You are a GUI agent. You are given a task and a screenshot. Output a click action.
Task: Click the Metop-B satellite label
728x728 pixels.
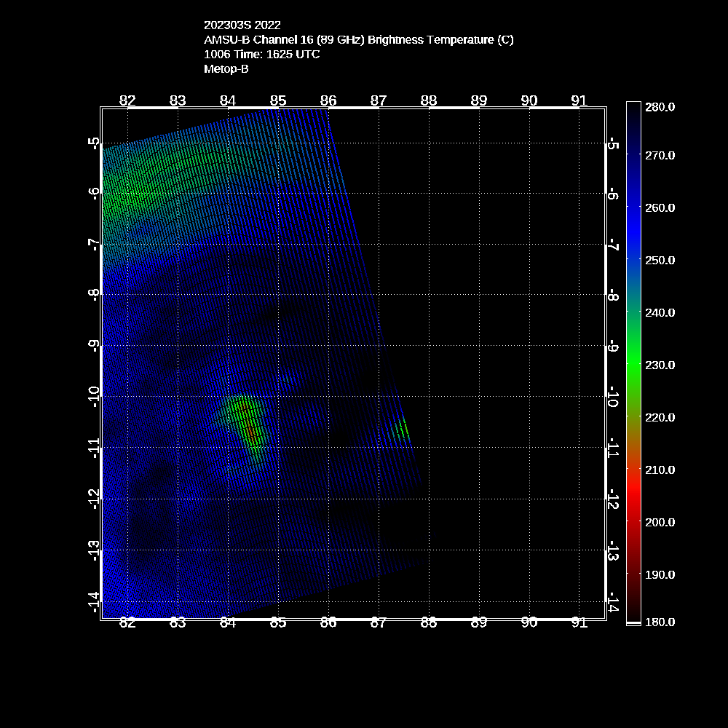226,69
